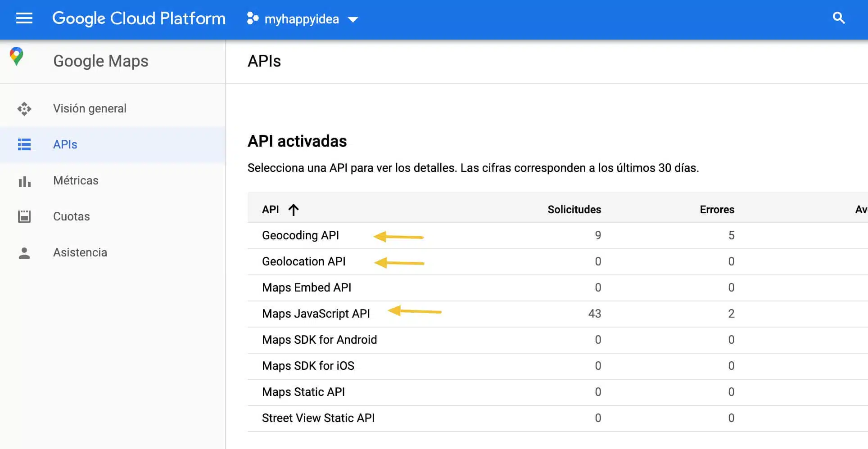The image size is (868, 449).
Task: Open Métricas in the sidebar menu
Action: point(76,180)
